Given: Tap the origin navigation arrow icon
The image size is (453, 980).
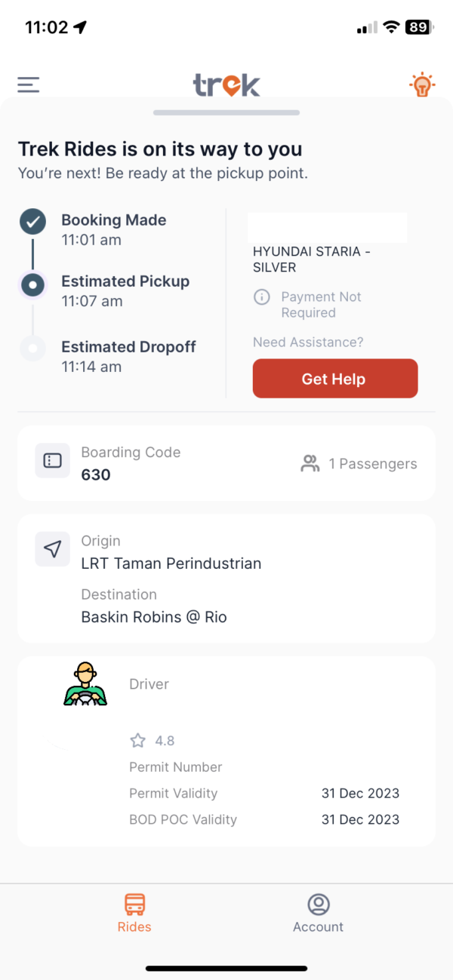Looking at the screenshot, I should point(52,549).
